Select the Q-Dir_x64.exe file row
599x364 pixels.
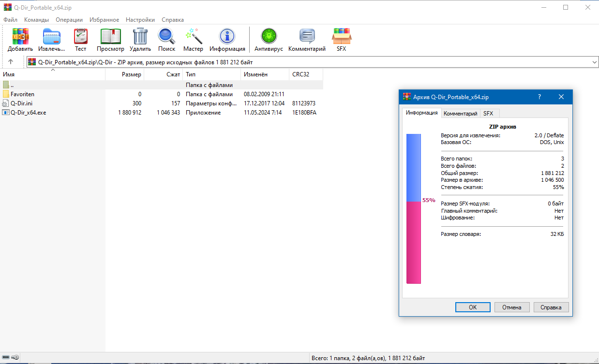point(161,113)
